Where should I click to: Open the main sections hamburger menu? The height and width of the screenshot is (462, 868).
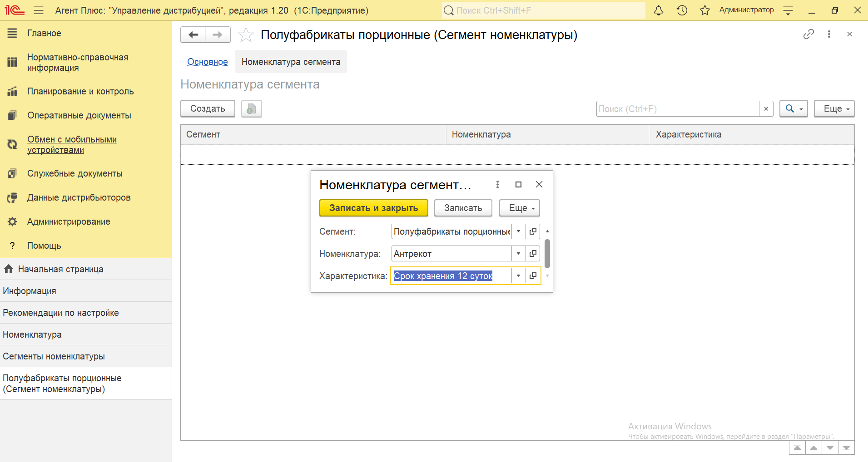point(39,10)
